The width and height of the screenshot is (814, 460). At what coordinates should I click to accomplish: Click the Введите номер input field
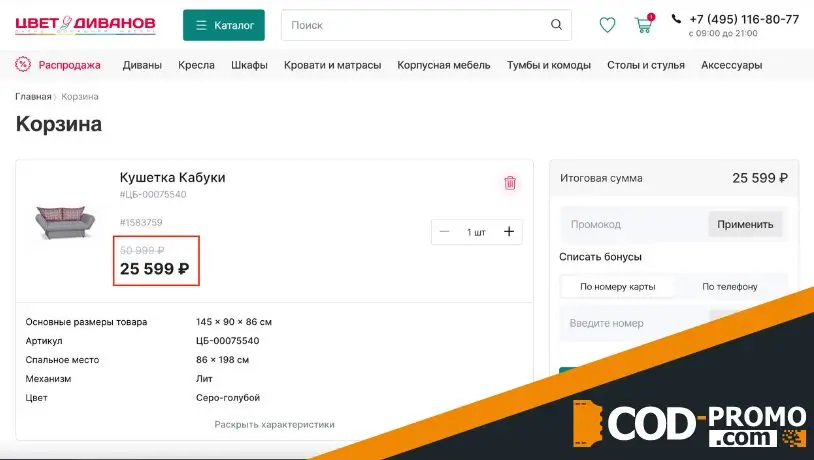634,323
